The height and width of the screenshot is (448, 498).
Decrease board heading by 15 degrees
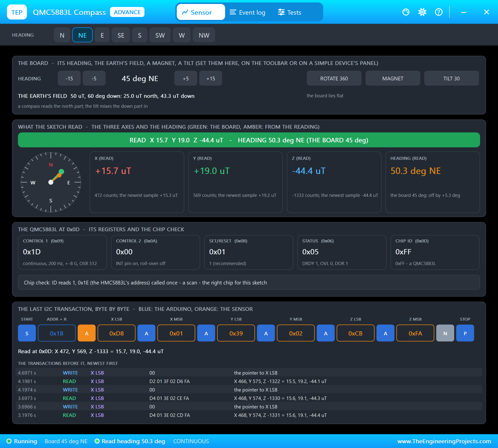click(x=69, y=78)
